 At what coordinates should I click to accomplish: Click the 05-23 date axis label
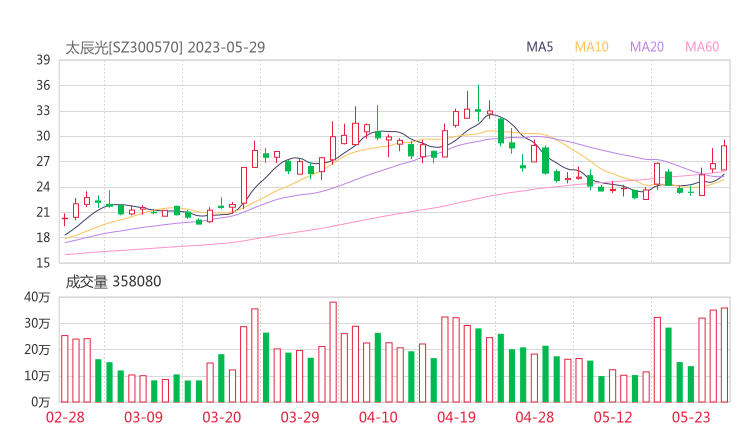(x=691, y=417)
